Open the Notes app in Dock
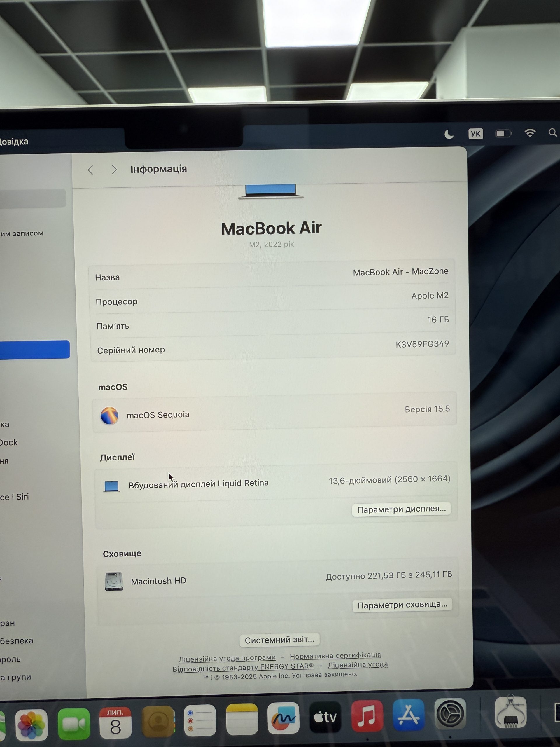Viewport: 560px width, 747px height. (x=242, y=719)
